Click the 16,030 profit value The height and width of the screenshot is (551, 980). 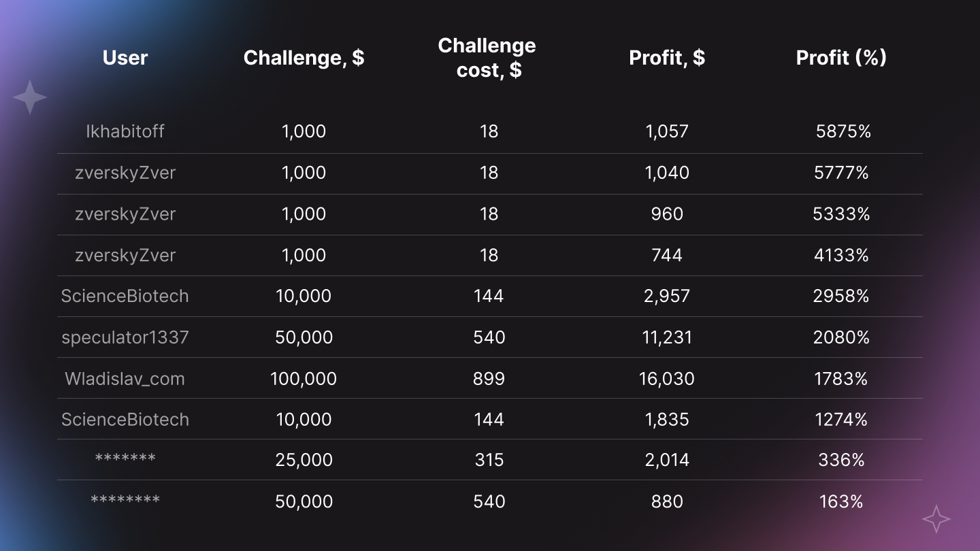pos(667,379)
